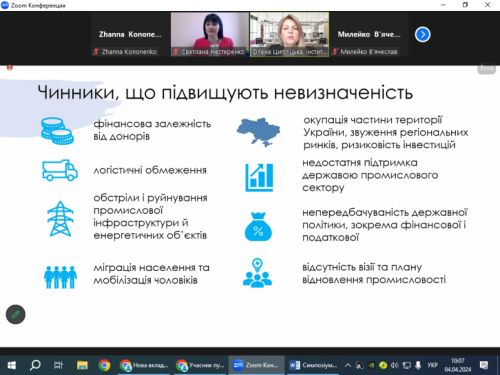This screenshot has height=375, width=500.
Task: Open the Windows Start menu
Action: click(11, 366)
